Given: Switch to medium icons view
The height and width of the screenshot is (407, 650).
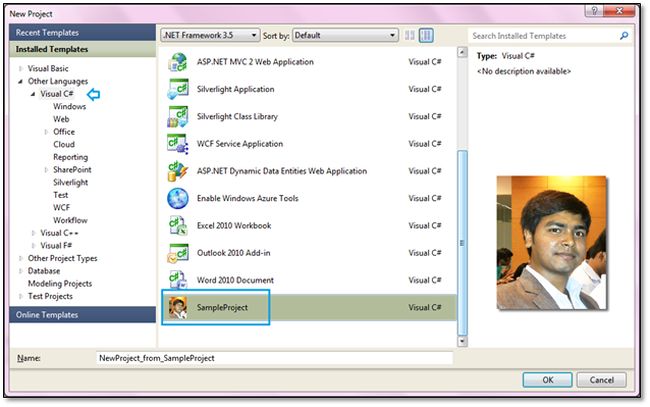Looking at the screenshot, I should pos(426,35).
